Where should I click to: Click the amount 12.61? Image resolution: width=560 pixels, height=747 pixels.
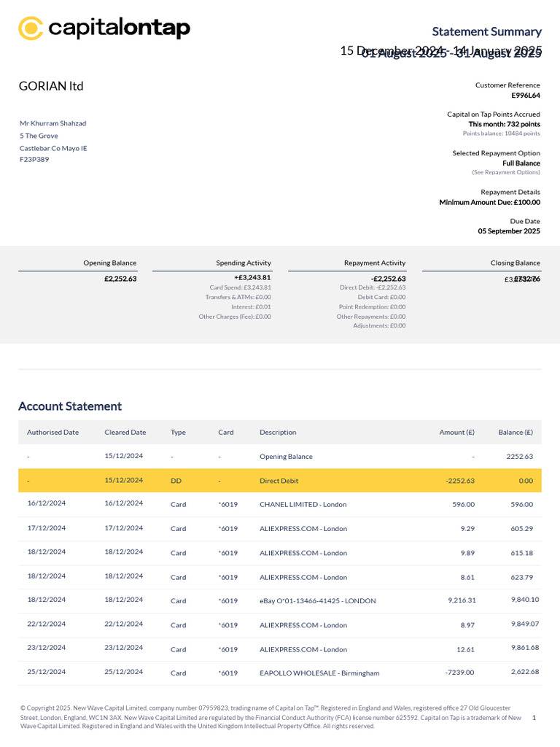tap(465, 650)
